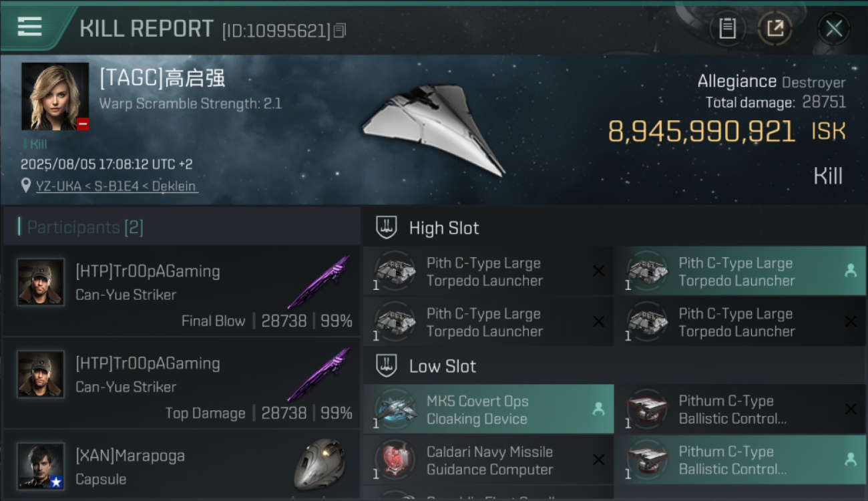The height and width of the screenshot is (501, 868).
Task: Click the Caldari Navy Missile Guidance Computer
Action: click(489, 460)
